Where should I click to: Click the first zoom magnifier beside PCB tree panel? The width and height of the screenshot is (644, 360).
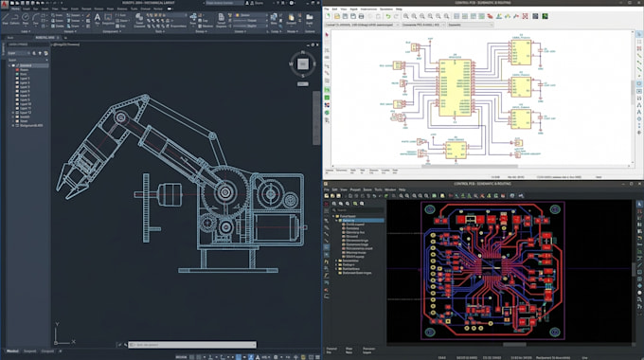coord(334,204)
